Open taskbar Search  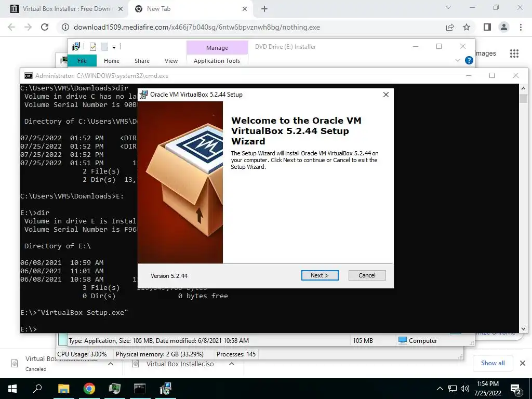click(37, 389)
